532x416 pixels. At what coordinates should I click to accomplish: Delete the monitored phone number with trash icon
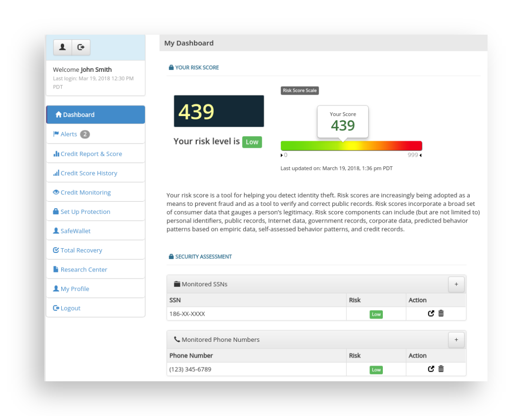click(x=441, y=369)
